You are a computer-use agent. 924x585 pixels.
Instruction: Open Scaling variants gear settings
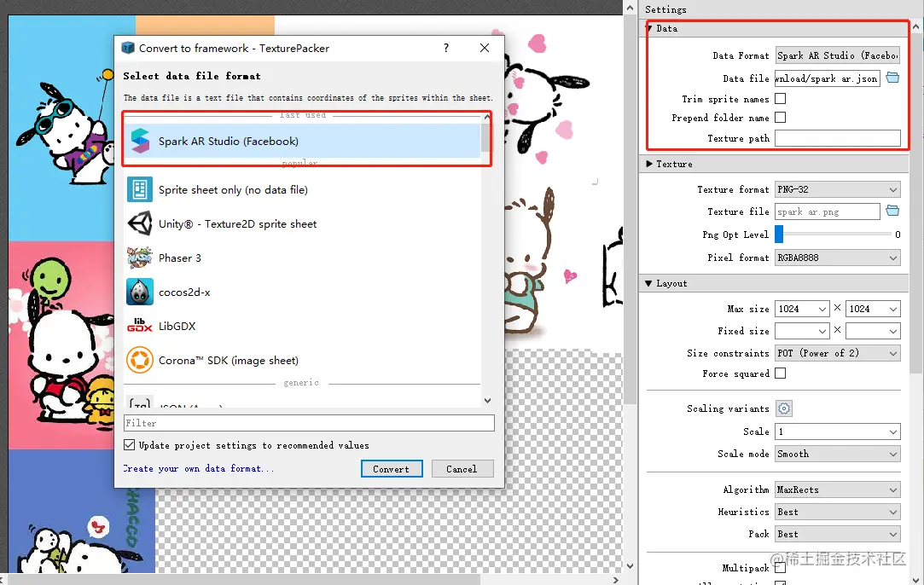tap(784, 408)
